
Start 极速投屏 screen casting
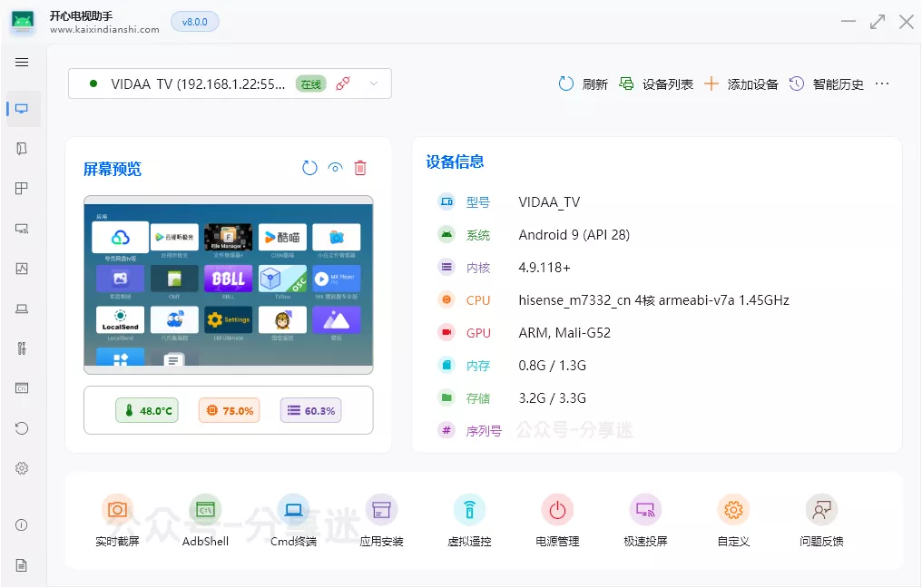pos(645,510)
